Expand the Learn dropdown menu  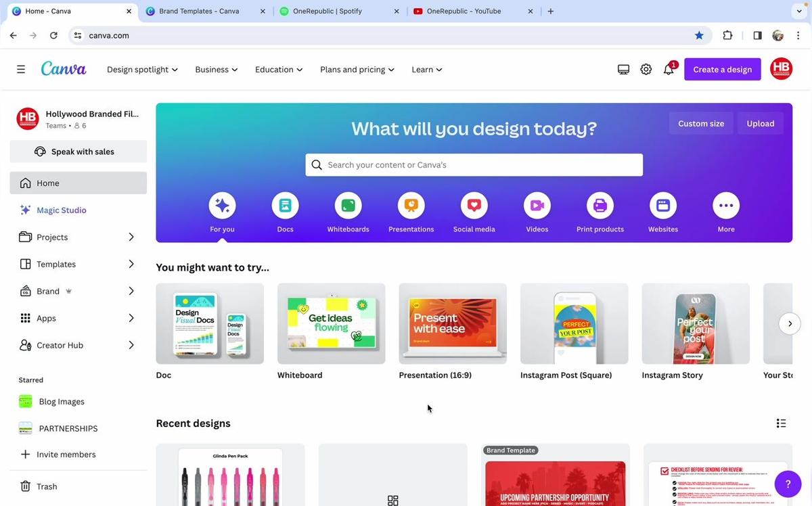point(427,69)
